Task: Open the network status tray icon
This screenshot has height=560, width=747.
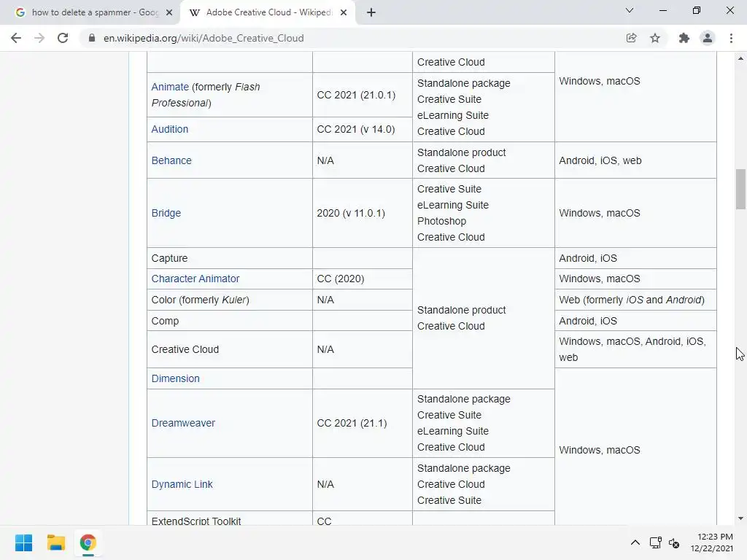Action: pos(656,542)
